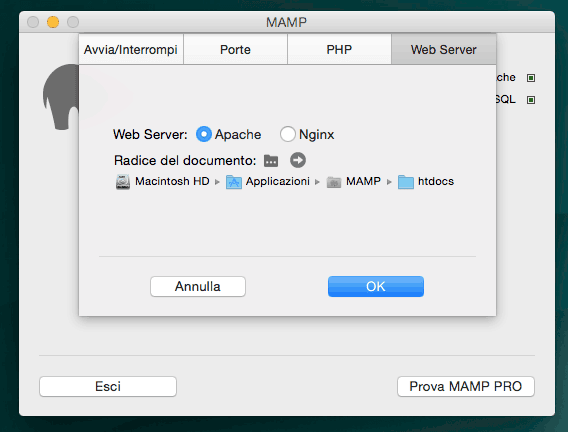Click the Applicazioni folder icon in path

tap(234, 182)
